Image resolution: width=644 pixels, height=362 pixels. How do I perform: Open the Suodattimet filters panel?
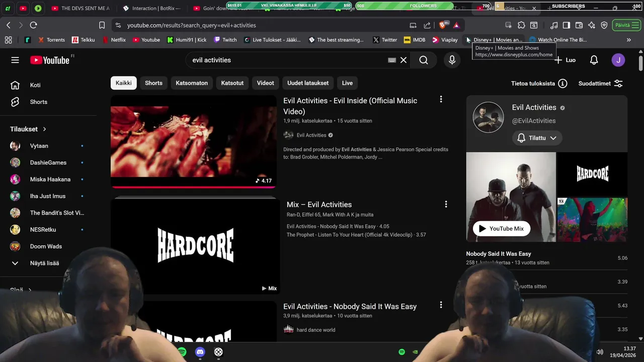600,83
